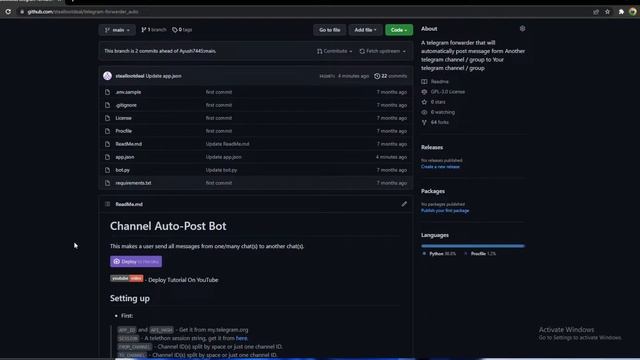Click file icon beside bot.py

[x=107, y=170]
